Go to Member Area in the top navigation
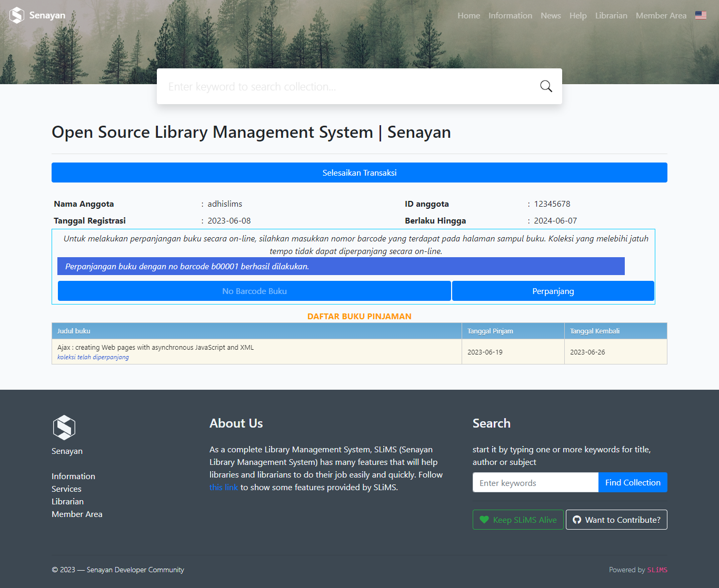The height and width of the screenshot is (588, 719). point(661,16)
